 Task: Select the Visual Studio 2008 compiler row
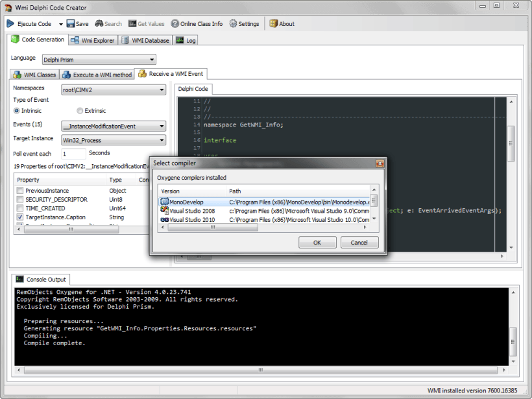coord(264,211)
